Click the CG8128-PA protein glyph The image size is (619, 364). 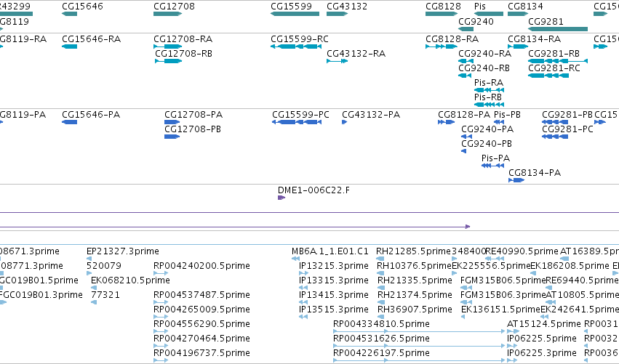click(x=447, y=122)
